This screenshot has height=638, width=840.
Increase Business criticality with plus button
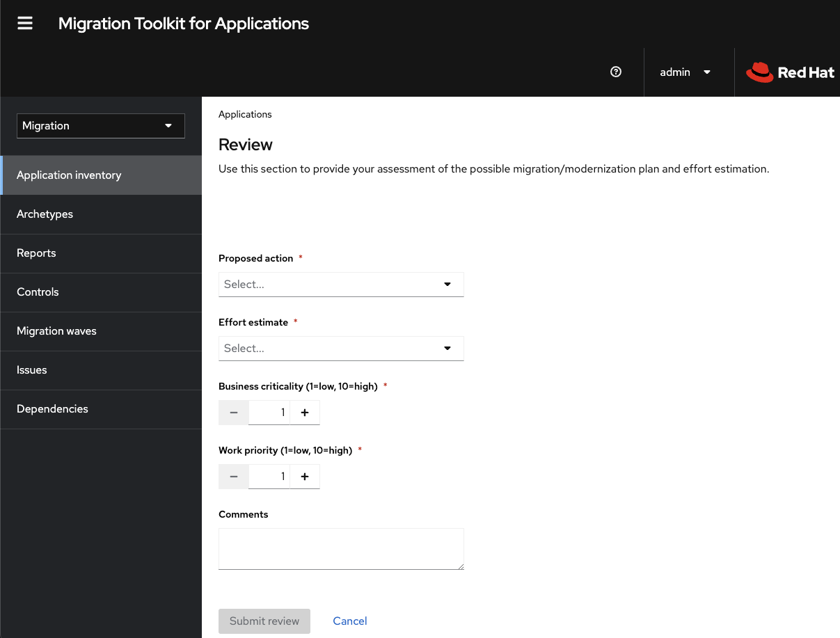[305, 413]
